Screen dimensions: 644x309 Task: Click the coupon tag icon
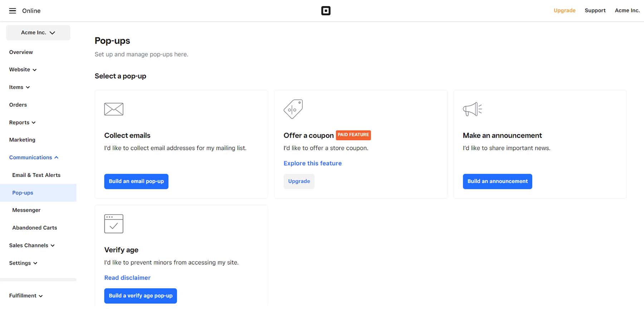coord(293,109)
